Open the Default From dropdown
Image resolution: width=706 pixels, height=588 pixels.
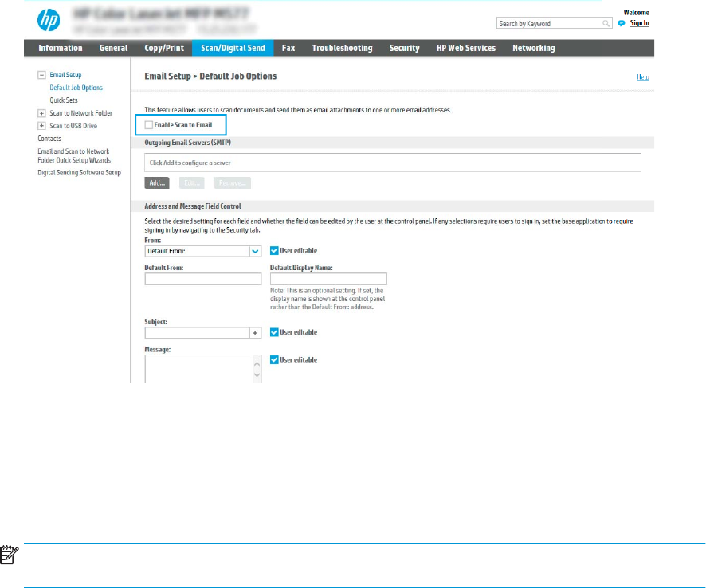click(x=255, y=250)
